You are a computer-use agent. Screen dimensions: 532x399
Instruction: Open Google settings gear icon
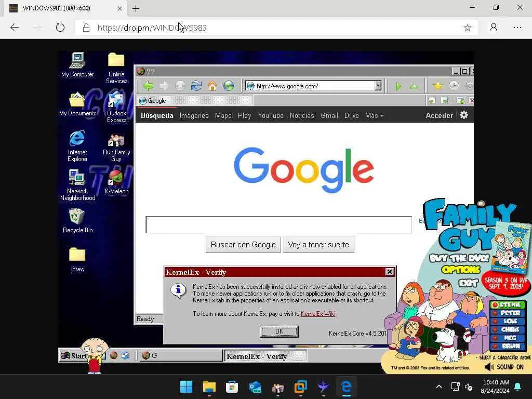point(464,115)
